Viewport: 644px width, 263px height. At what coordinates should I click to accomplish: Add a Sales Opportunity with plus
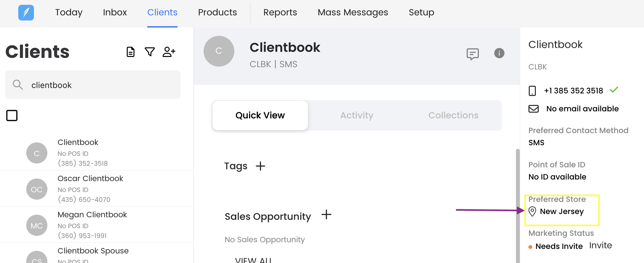(326, 215)
